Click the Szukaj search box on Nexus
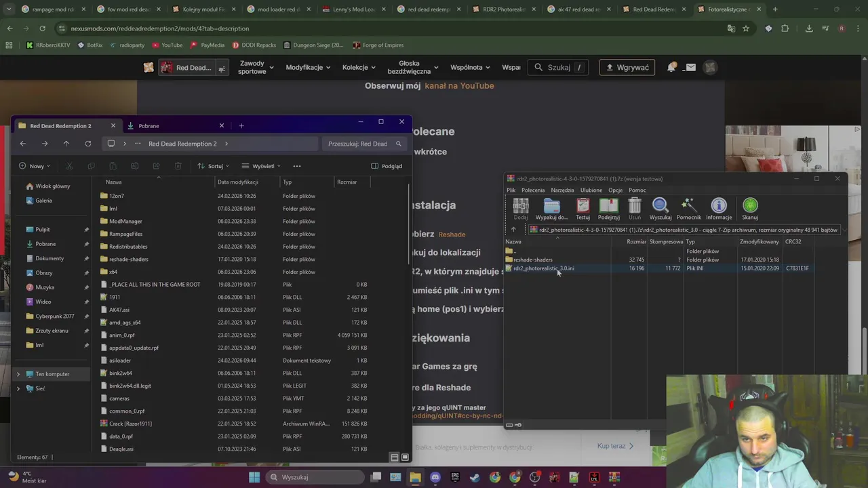Viewport: 868px width, 488px height. [559, 67]
